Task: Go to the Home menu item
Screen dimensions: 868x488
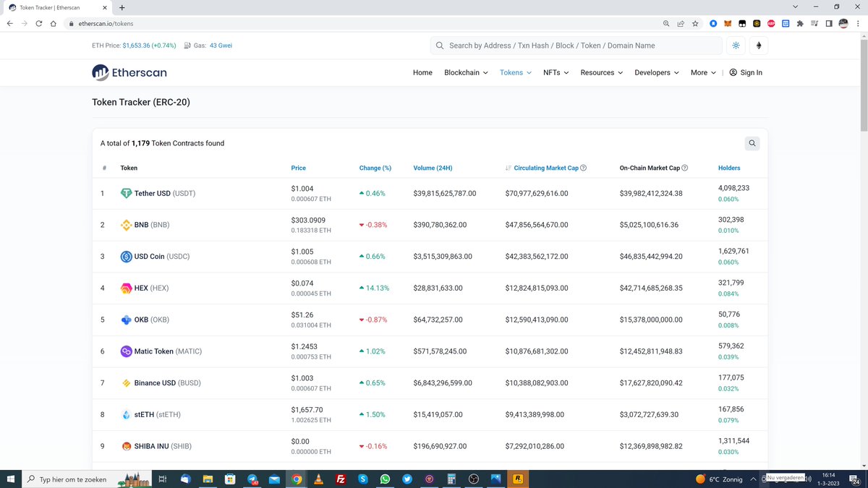Action: [422, 72]
